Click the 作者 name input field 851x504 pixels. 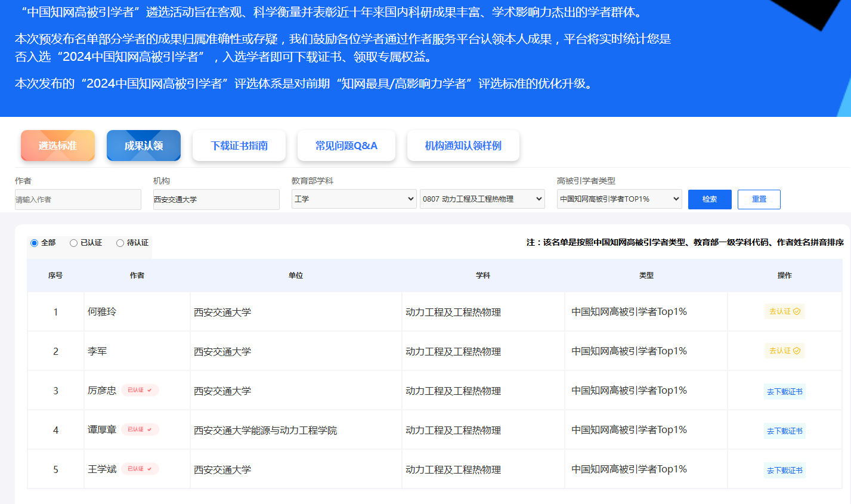78,200
